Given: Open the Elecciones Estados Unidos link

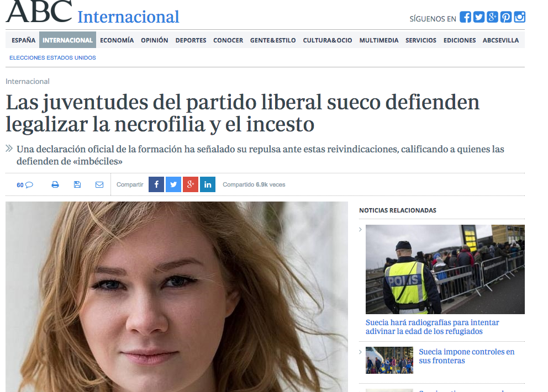Looking at the screenshot, I should [x=52, y=58].
